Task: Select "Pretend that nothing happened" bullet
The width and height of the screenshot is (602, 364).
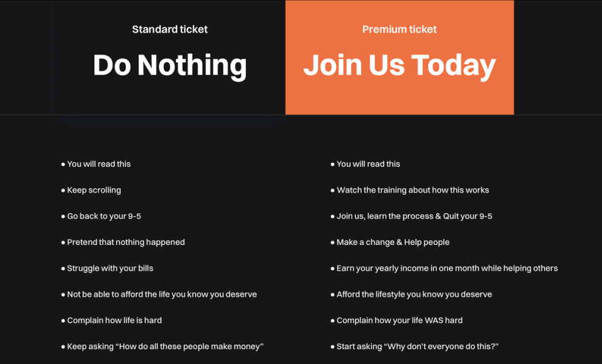Action: click(x=123, y=242)
